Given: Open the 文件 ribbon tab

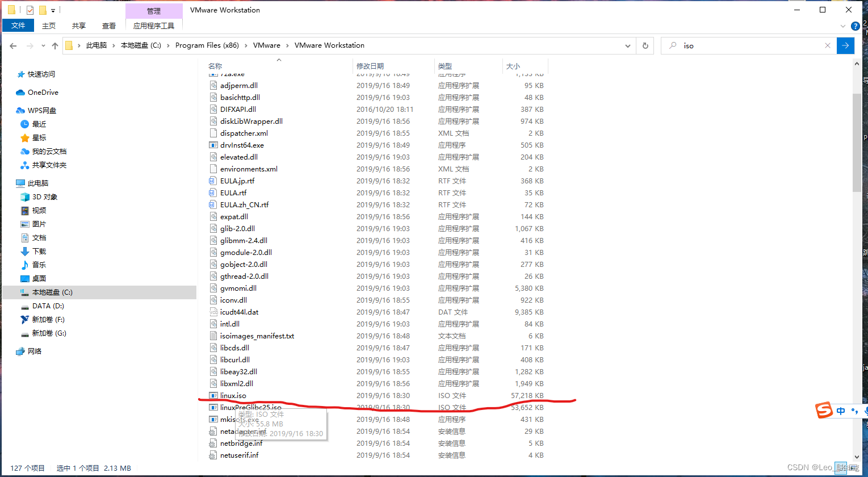Looking at the screenshot, I should coord(18,26).
